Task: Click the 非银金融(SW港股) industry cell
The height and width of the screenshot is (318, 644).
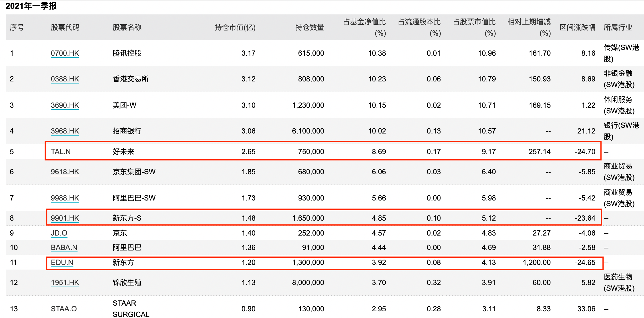Action: click(x=619, y=79)
